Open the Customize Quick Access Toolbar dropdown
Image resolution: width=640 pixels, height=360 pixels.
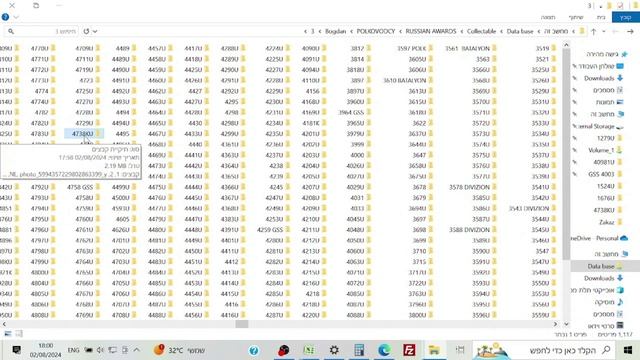click(x=601, y=6)
